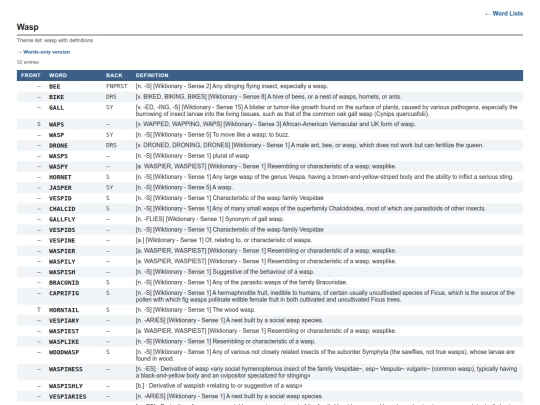This screenshot has height=405, width=540.
Task: Select the word GALLFLY
Action: (62, 219)
